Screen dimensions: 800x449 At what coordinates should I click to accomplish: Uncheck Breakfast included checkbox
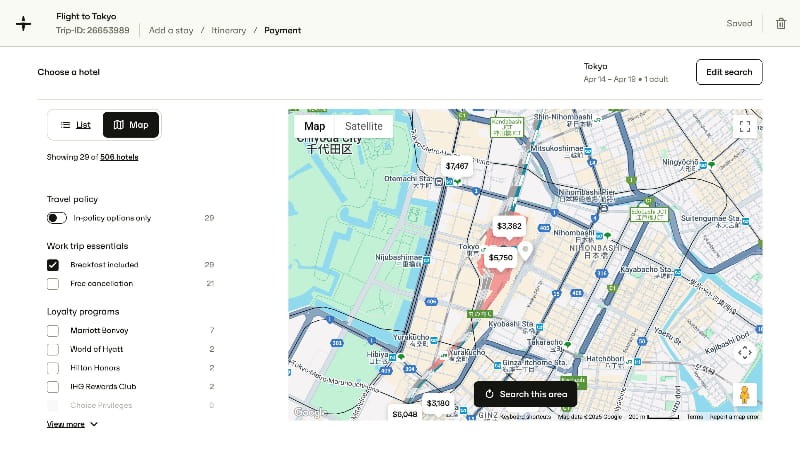53,265
